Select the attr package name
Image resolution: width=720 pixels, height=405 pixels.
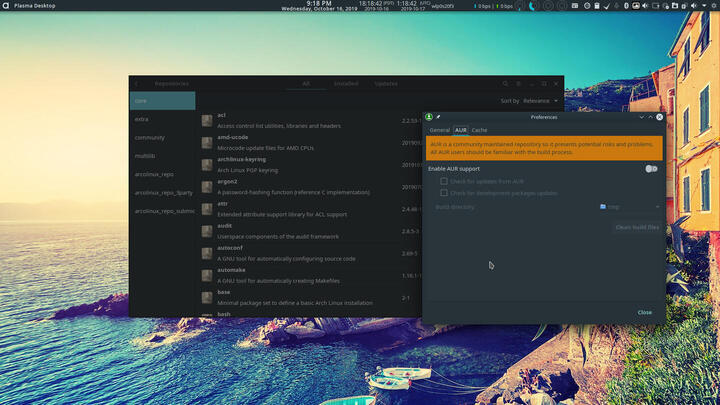(222, 203)
